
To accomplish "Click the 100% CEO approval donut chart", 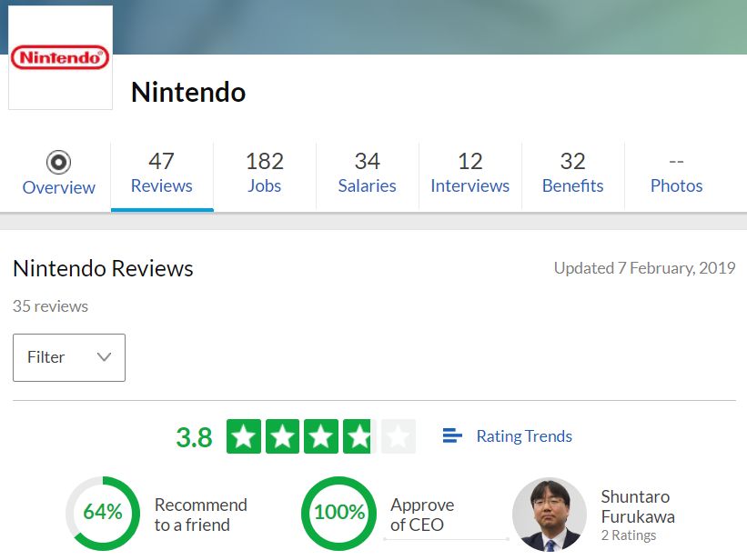I will pos(338,514).
